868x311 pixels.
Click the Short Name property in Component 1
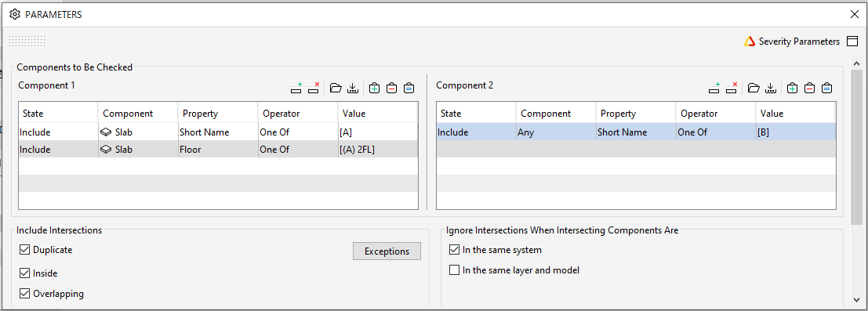[218, 132]
